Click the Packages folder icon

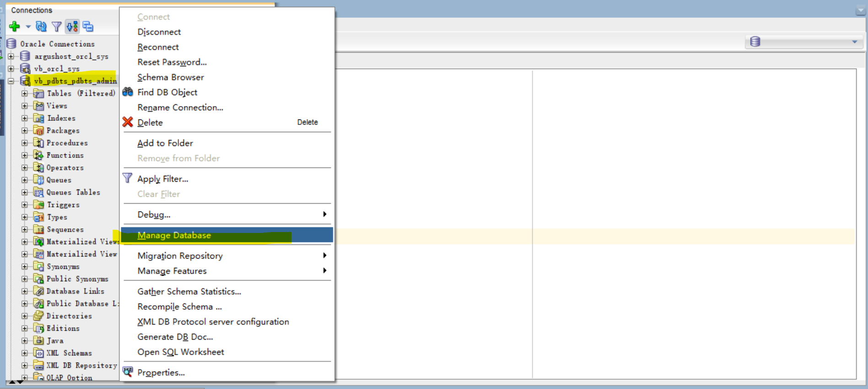[39, 130]
